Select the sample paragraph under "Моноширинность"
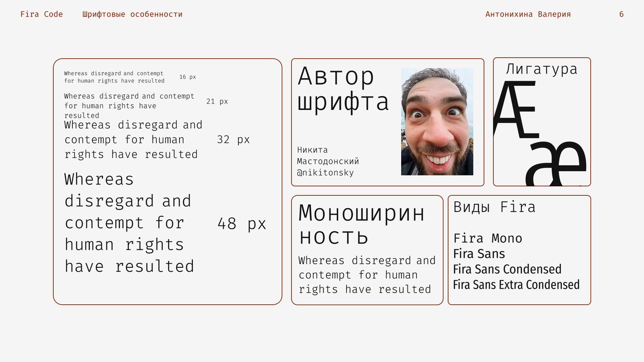 (367, 275)
